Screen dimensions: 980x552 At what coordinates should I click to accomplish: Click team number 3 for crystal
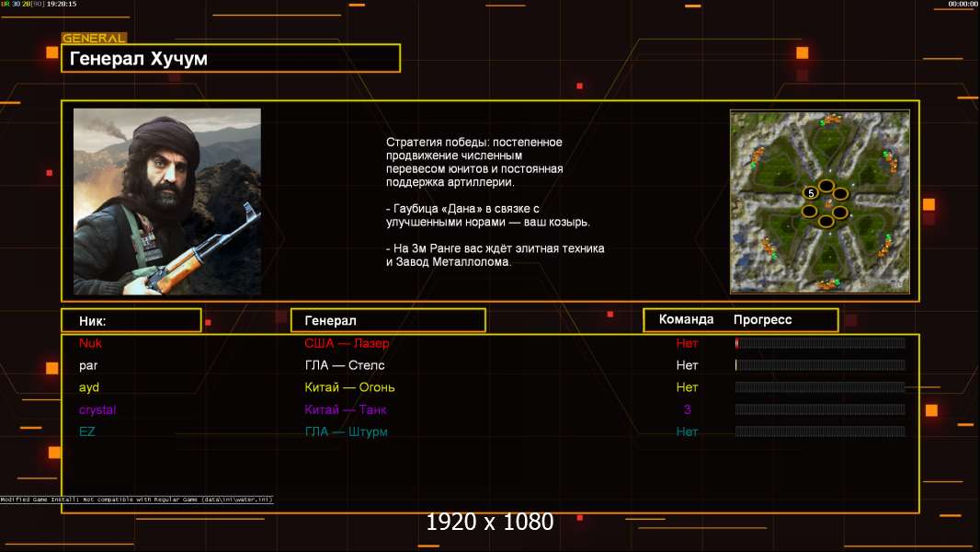coord(687,409)
